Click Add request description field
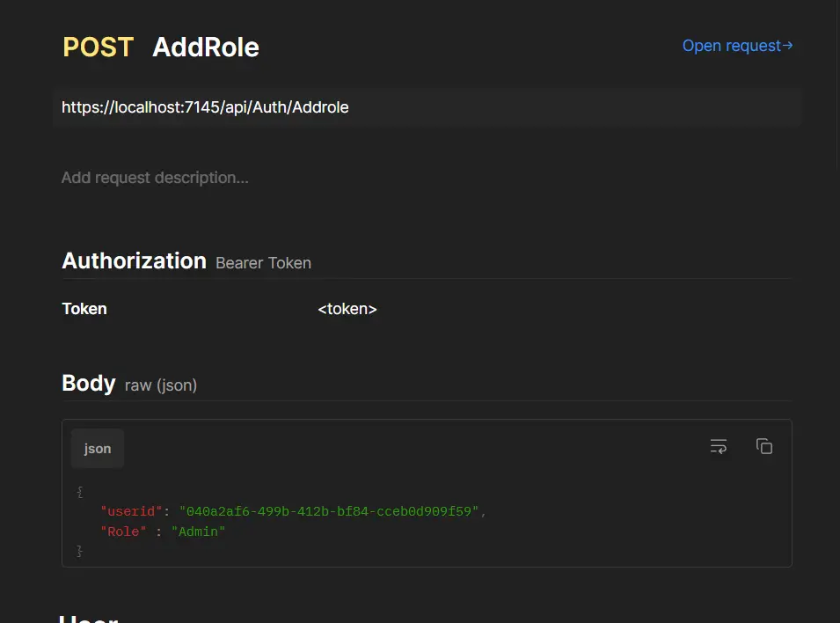 (155, 178)
